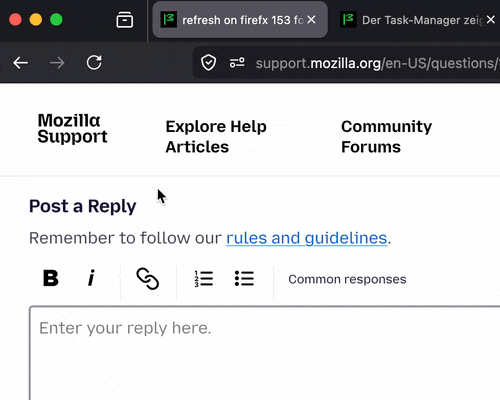Apply bold formatting with the B icon
The image size is (500, 400).
tap(51, 278)
